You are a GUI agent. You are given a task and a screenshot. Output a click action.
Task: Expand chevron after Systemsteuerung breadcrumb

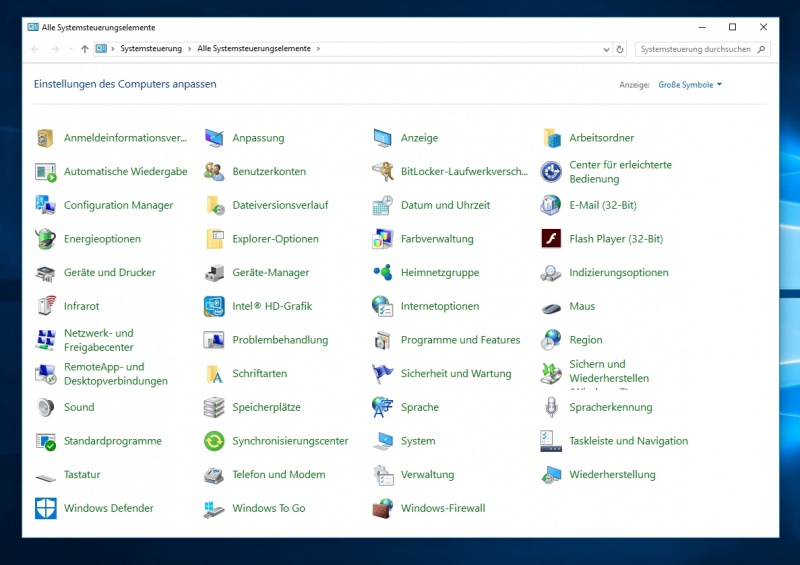point(189,48)
